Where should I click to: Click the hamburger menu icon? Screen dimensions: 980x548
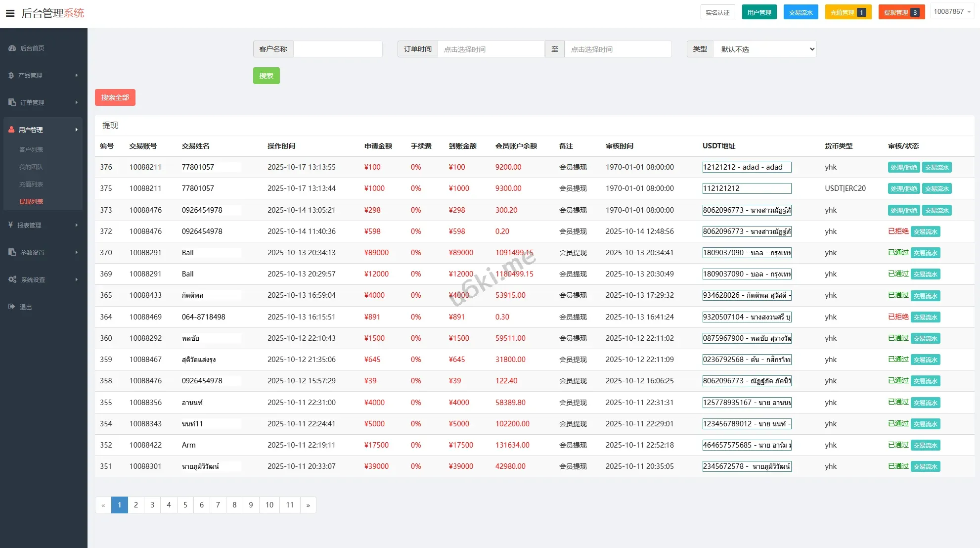tap(10, 13)
